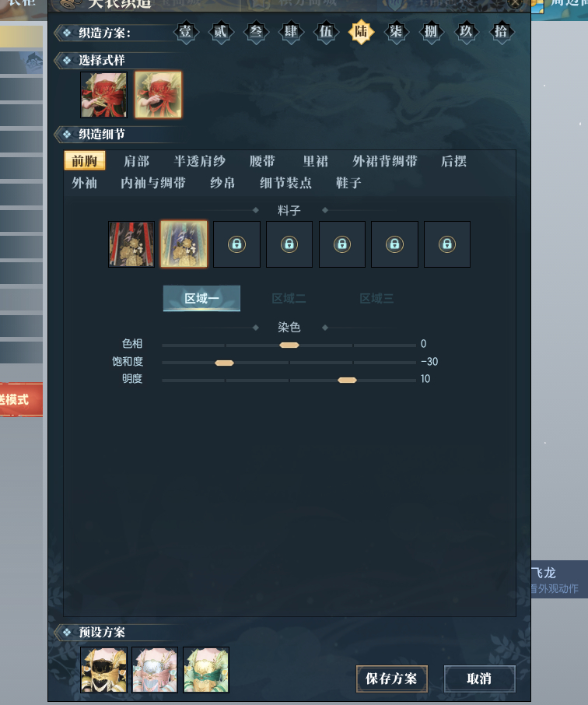
Task: Click the 饱和度 slider handle
Action: point(224,363)
